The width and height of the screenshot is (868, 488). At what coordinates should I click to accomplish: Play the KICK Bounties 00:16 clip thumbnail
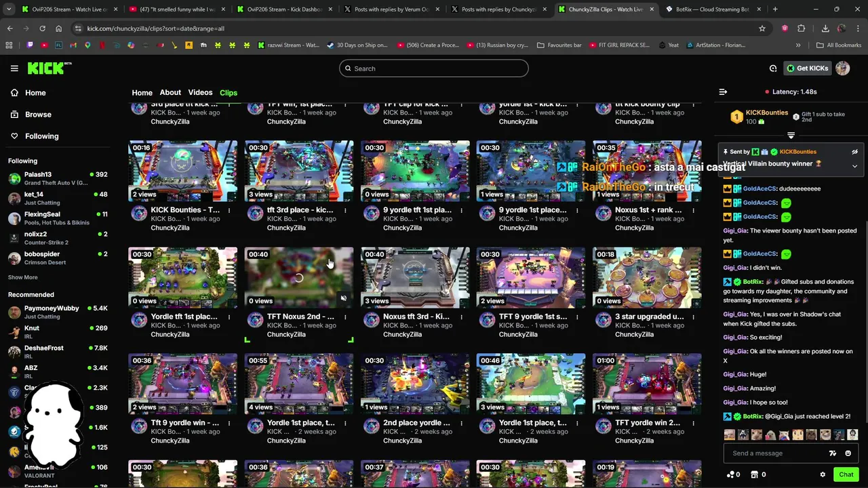pyautogui.click(x=183, y=171)
